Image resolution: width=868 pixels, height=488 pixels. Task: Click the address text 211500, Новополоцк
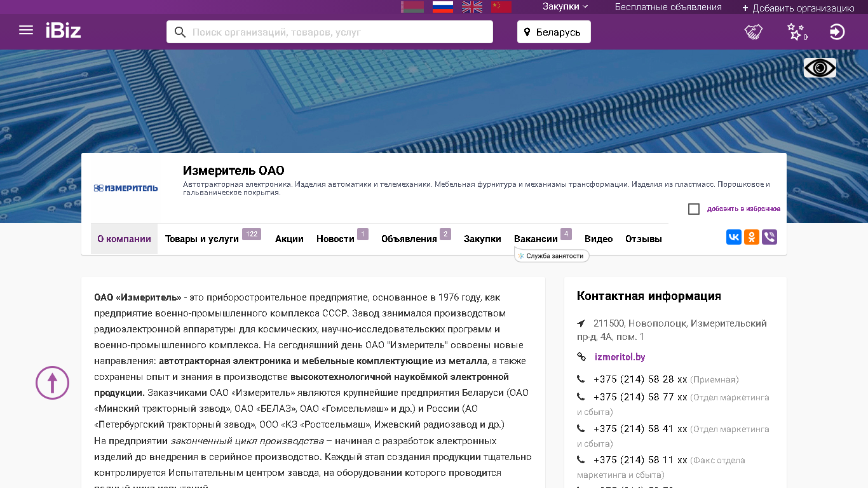[672, 330]
